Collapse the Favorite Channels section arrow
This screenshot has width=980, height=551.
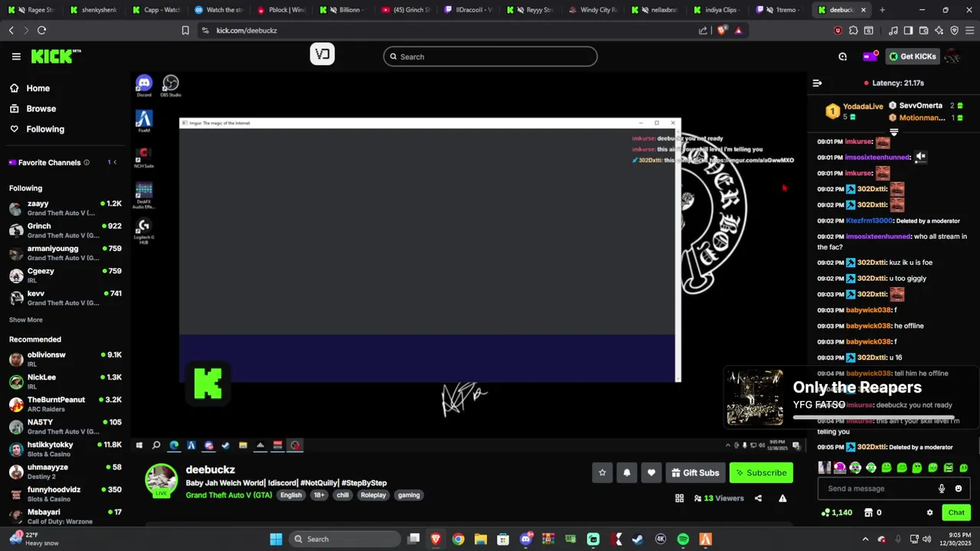click(115, 162)
